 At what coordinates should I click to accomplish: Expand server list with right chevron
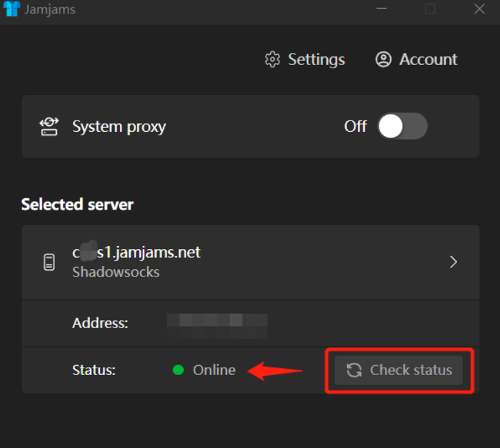tap(454, 262)
